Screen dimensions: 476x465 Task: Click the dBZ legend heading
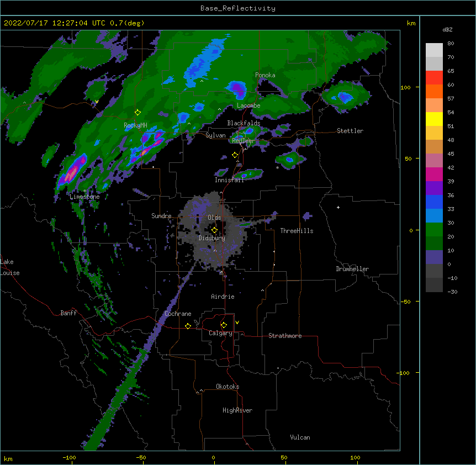[447, 29]
